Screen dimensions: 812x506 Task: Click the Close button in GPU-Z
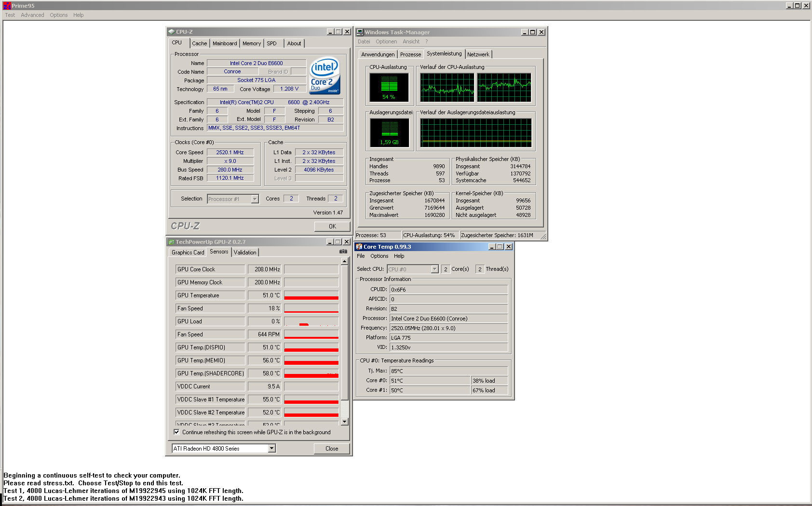point(332,449)
